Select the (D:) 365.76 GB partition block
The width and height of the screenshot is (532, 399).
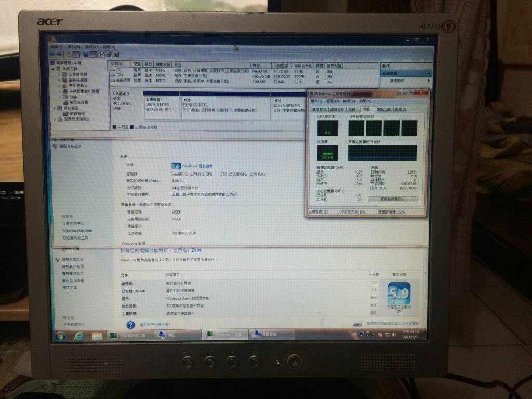tap(288, 105)
